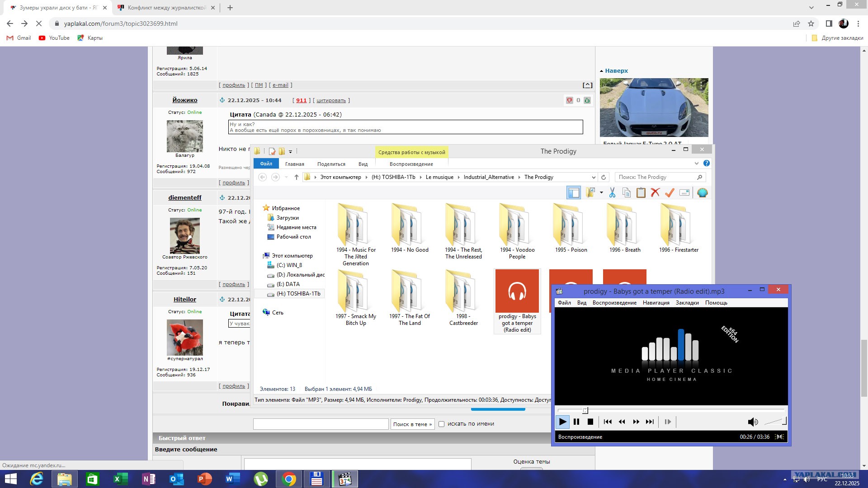The height and width of the screenshot is (488, 868).
Task: Click the clipboard Paste icon
Action: [641, 193]
